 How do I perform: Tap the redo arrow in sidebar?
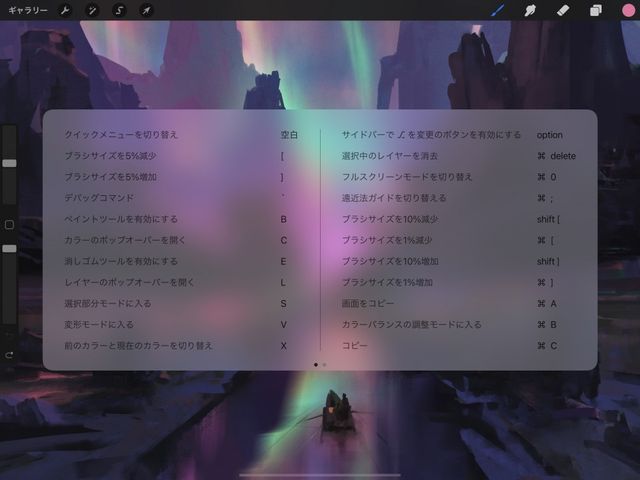click(x=9, y=355)
